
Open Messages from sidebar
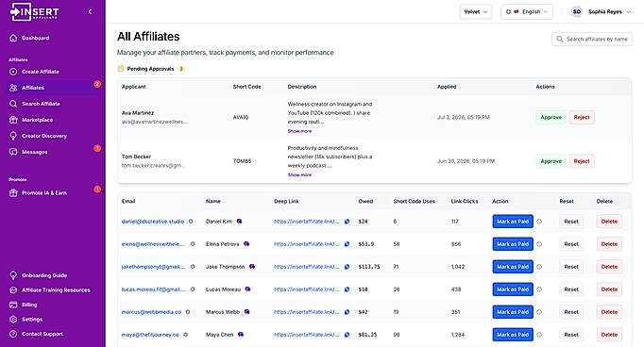[53, 152]
